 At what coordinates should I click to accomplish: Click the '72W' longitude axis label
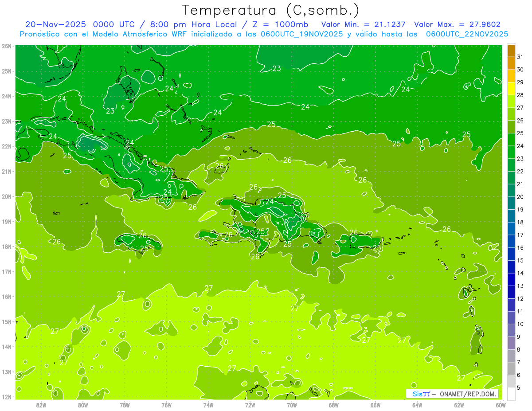point(250,404)
